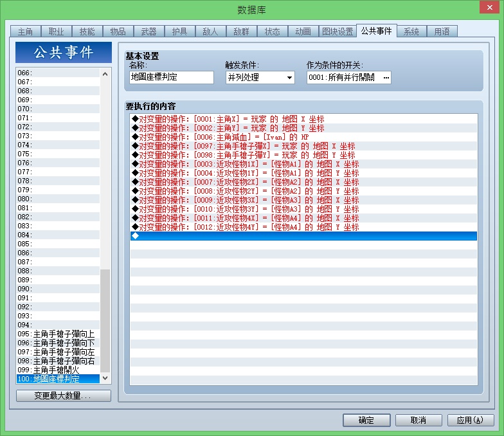Click the 名称 field containing 地圖座標判定
The image size is (504, 436).
172,77
